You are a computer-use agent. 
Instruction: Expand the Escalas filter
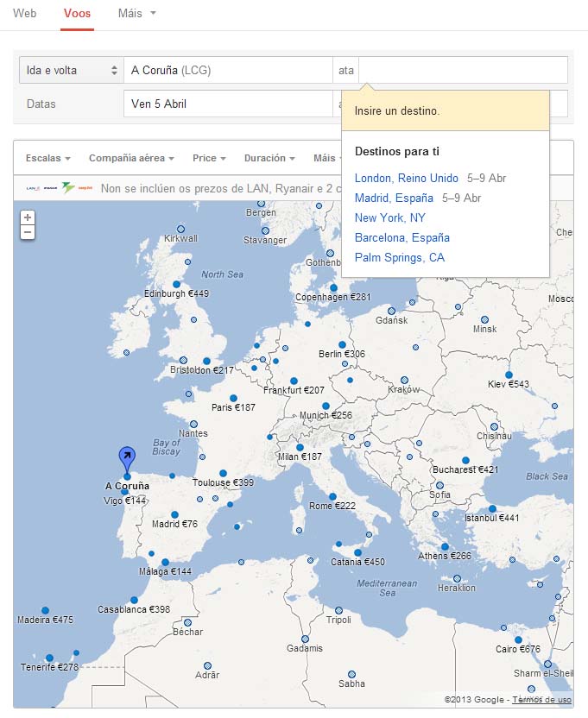(47, 158)
